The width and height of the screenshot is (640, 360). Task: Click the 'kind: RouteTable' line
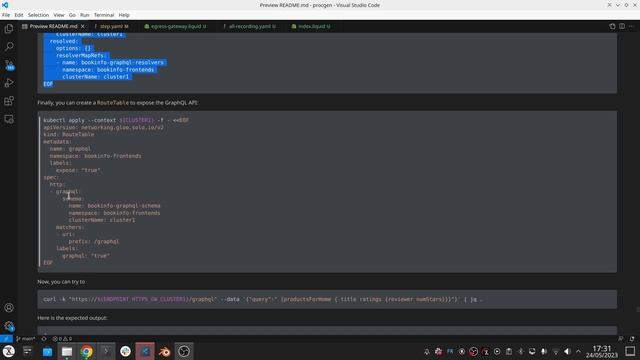[x=69, y=135]
